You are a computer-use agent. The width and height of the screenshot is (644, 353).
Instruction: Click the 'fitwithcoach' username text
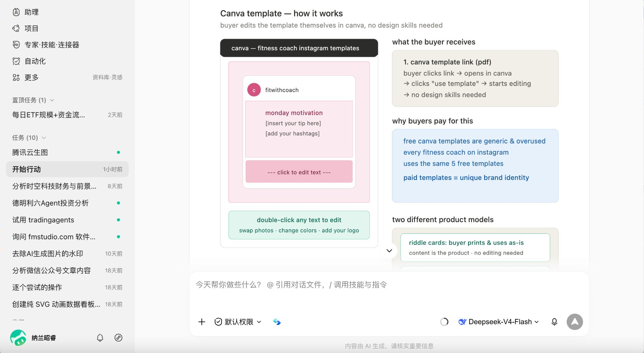282,90
